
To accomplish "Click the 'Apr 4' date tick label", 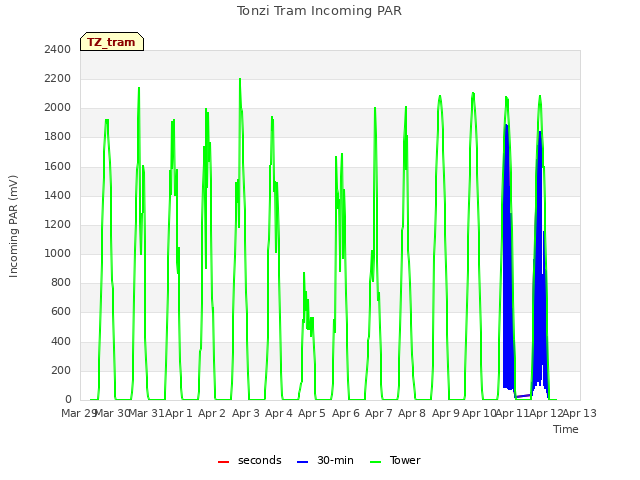I will [279, 413].
